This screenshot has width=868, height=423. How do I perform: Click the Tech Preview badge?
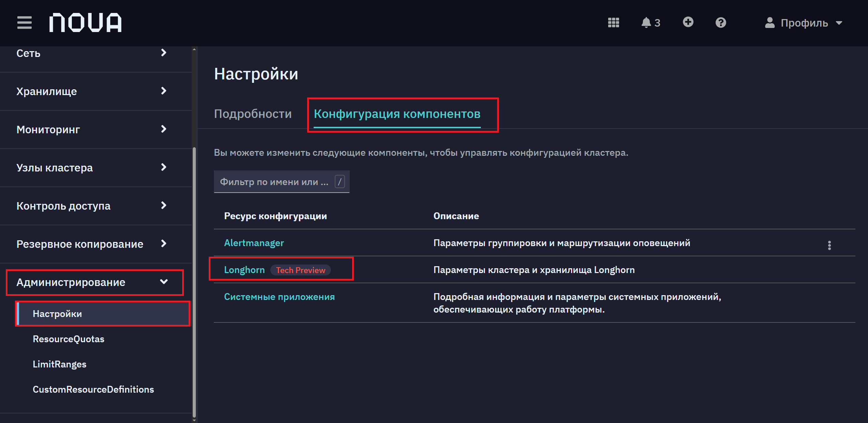point(300,270)
